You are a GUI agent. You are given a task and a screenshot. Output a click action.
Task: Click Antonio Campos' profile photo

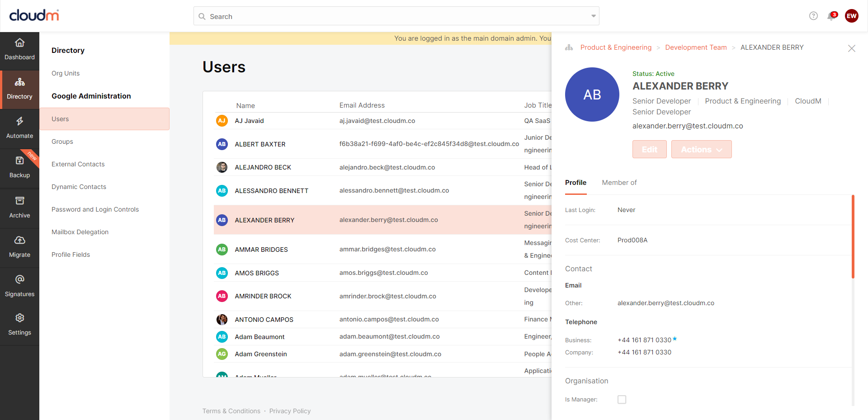[222, 320]
